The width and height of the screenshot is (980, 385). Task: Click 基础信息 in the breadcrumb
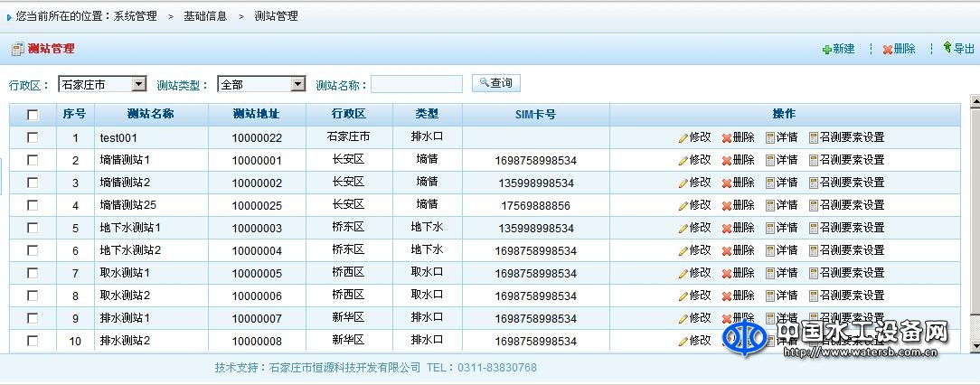(205, 16)
